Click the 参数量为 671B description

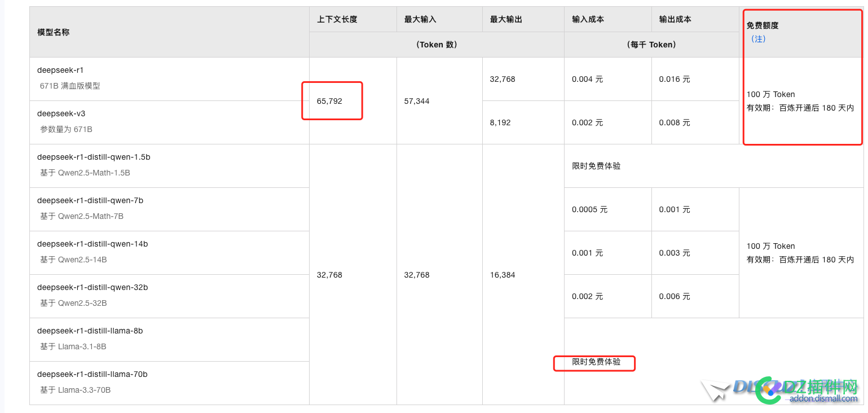click(66, 129)
